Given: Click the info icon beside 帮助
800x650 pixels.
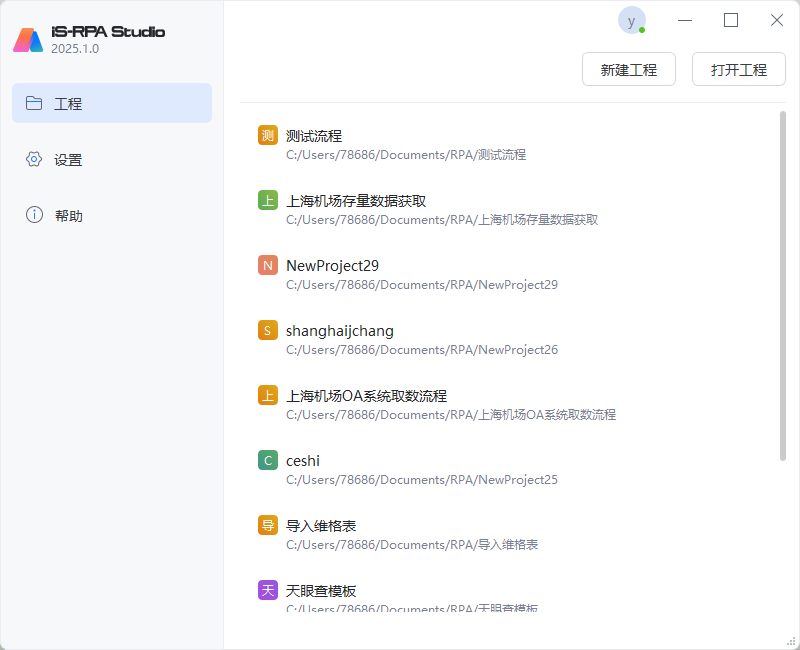Looking at the screenshot, I should 34,215.
